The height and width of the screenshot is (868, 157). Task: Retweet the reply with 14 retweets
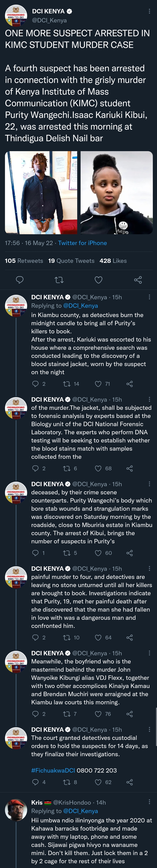67,384
